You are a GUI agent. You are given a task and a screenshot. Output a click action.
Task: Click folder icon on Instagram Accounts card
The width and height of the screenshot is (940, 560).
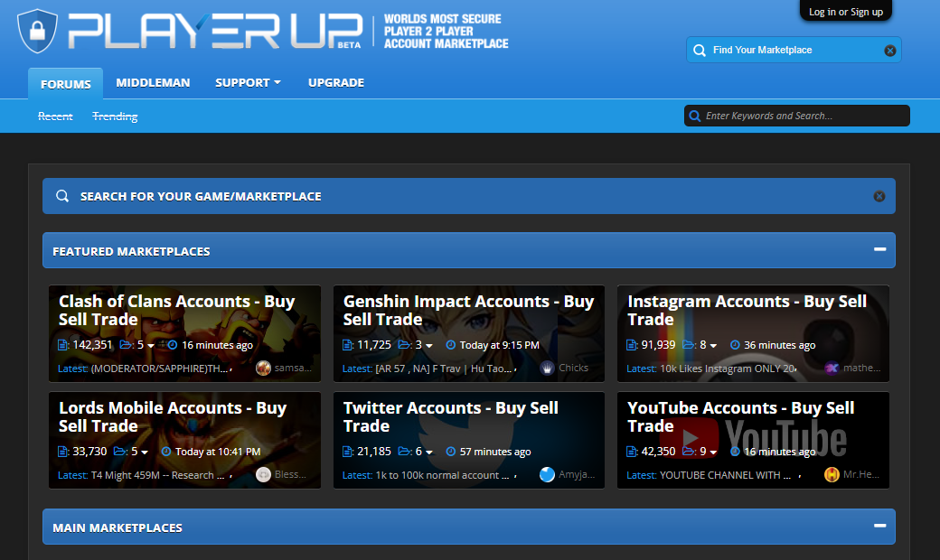689,344
